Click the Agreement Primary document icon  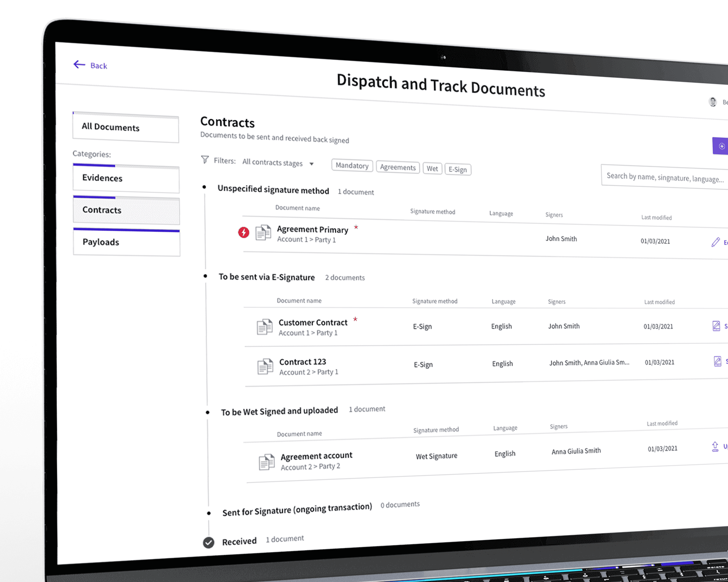pyautogui.click(x=263, y=233)
